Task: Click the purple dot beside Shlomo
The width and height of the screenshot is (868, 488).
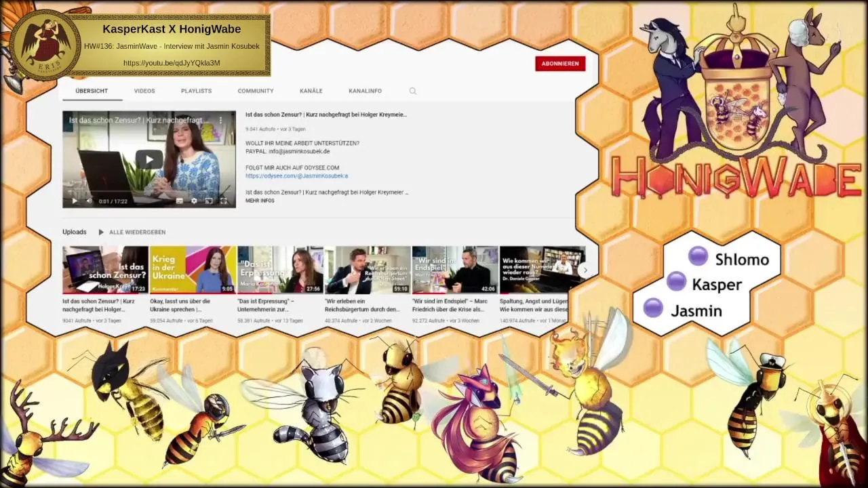Action: (698, 256)
